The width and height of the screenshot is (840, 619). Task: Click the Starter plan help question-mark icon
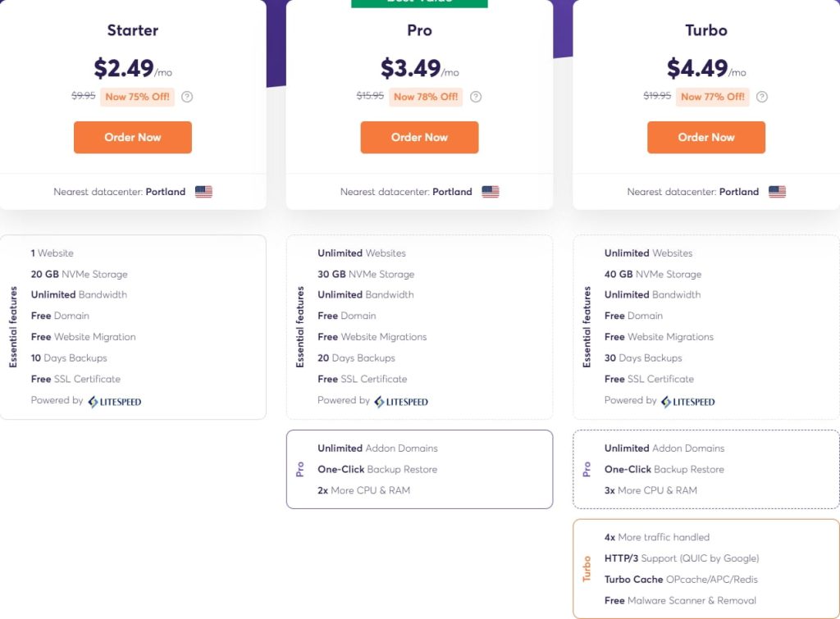pos(187,97)
